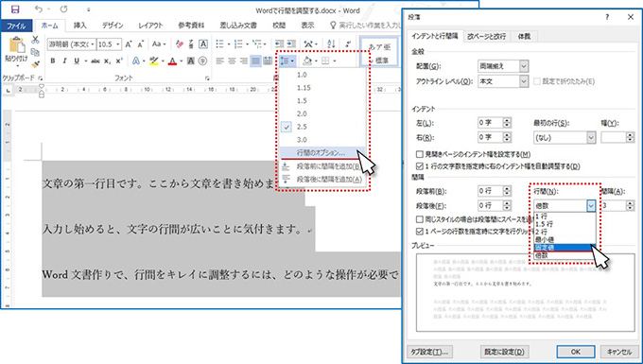This screenshot has height=364, width=643.
Task: Select 固定値 in the line spacing list
Action: click(x=565, y=248)
